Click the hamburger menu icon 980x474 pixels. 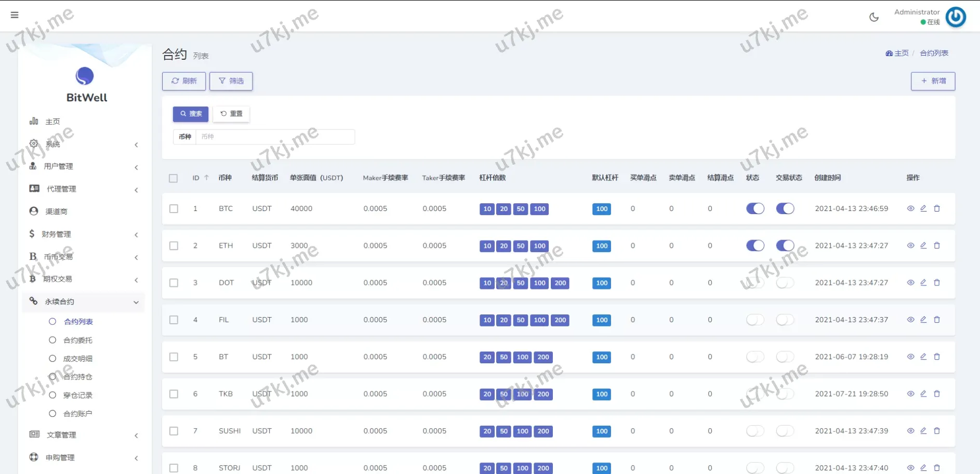(x=15, y=15)
